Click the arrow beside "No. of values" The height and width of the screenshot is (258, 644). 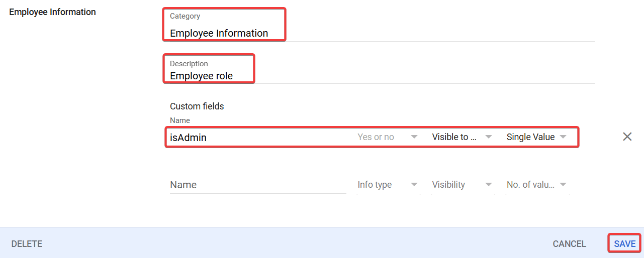(x=563, y=185)
